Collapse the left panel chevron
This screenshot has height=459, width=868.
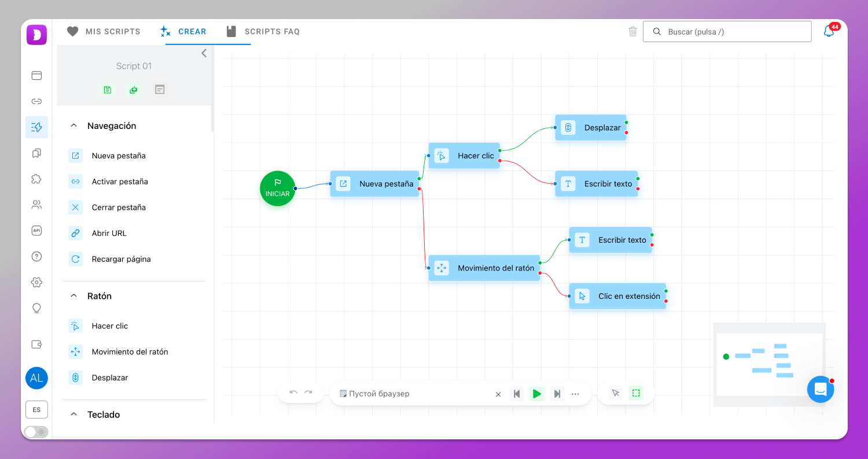204,53
